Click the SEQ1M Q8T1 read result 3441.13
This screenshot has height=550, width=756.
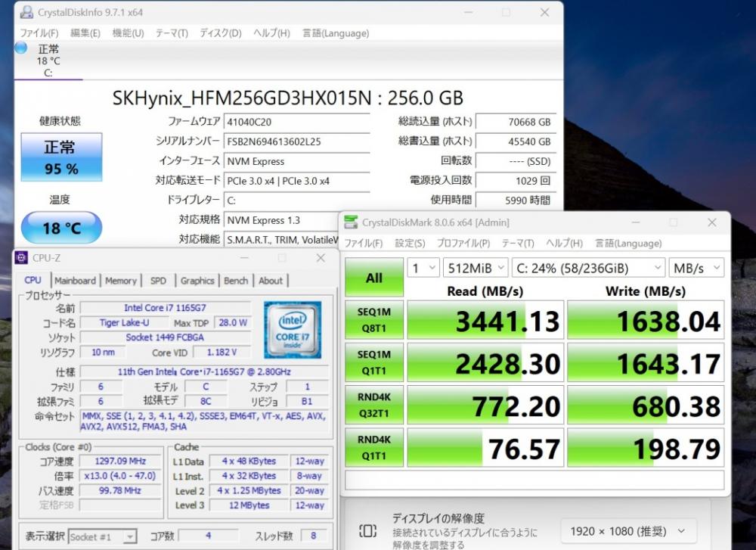[x=485, y=320]
